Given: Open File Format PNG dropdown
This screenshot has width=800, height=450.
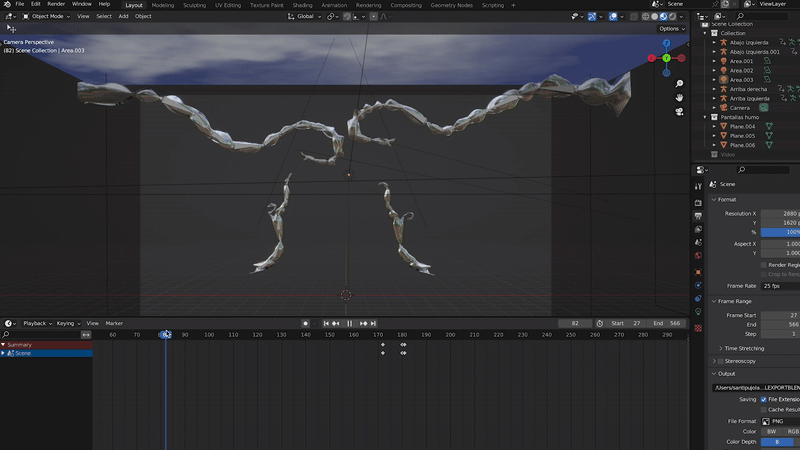Looking at the screenshot, I should 780,421.
